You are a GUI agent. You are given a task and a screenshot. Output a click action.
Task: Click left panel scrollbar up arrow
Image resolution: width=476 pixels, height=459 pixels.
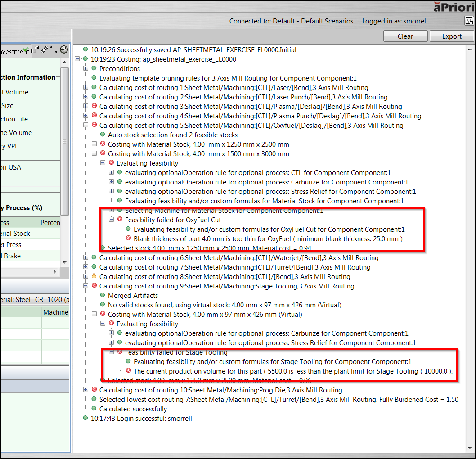[64, 62]
